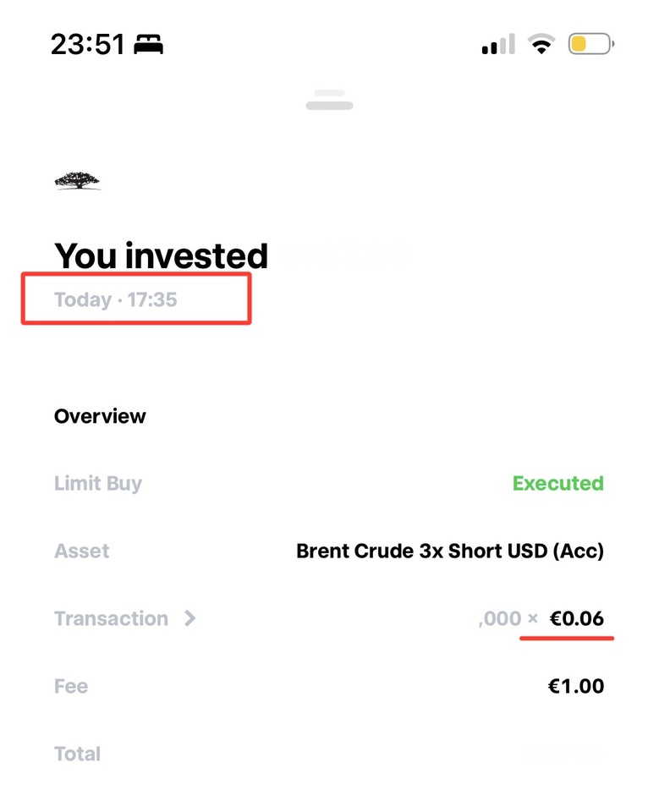
Task: Tap the Fee row label
Action: click(71, 686)
